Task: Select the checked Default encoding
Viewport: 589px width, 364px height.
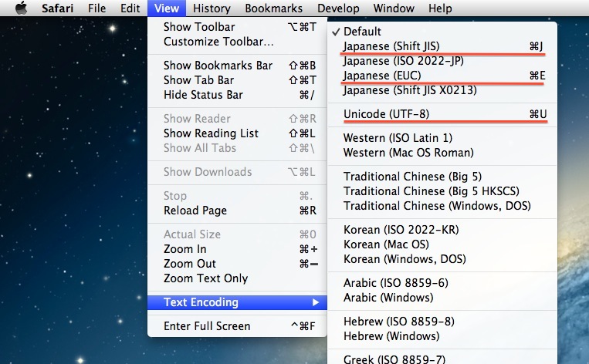Action: coord(442,32)
